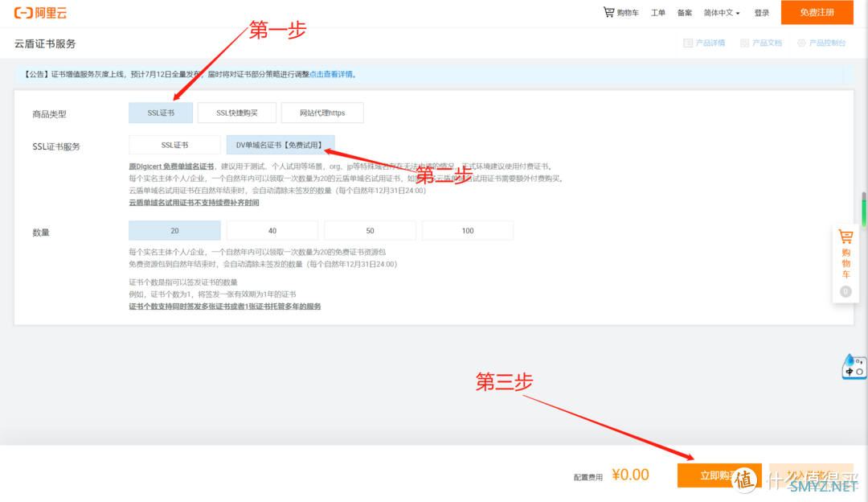Image resolution: width=868 pixels, height=502 pixels.
Task: Select SSL证书 under SSL证书服务
Action: click(x=174, y=145)
